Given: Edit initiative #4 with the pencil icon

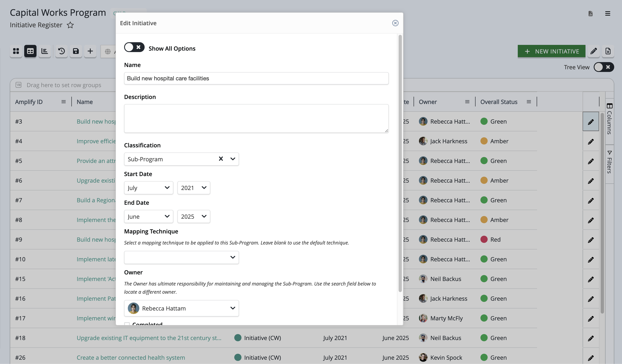Looking at the screenshot, I should pos(591,141).
